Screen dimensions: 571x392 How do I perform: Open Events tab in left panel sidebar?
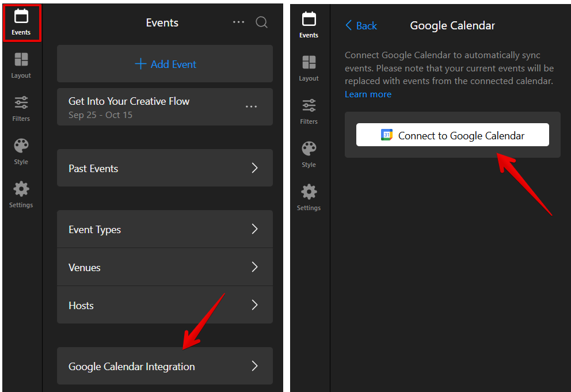pos(21,22)
